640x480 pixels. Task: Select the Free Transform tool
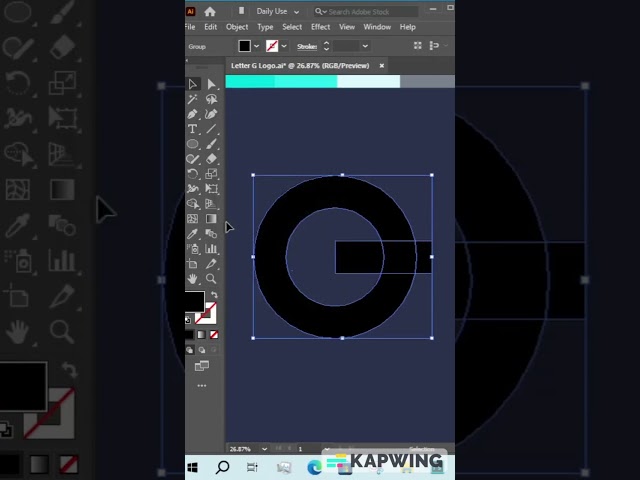click(211, 189)
